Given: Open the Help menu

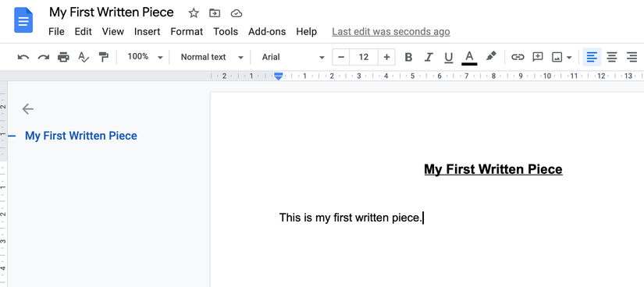Looking at the screenshot, I should pos(307,32).
